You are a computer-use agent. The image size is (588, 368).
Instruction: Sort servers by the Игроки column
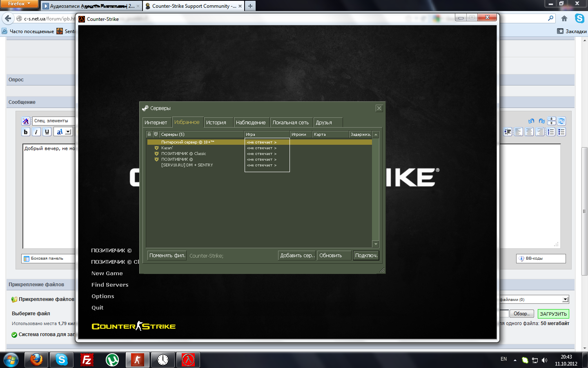coord(301,134)
